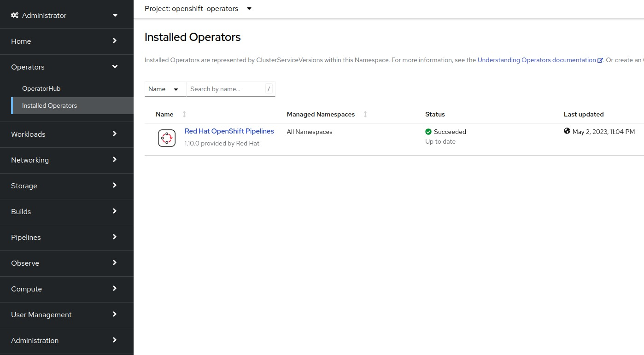Open the Administrator perspective switcher dropdown

click(67, 15)
